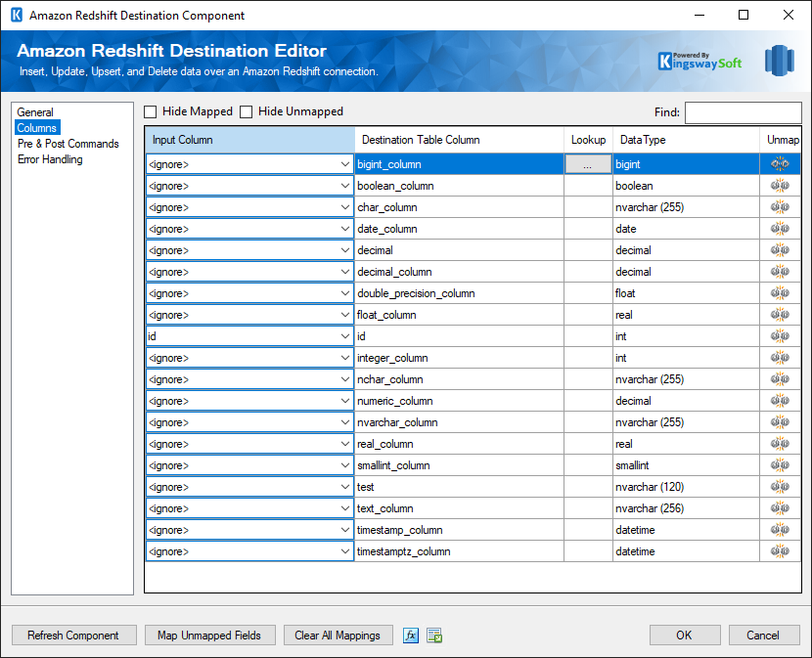Open input column dropdown for timestamptz_column
812x658 pixels.
coord(345,550)
